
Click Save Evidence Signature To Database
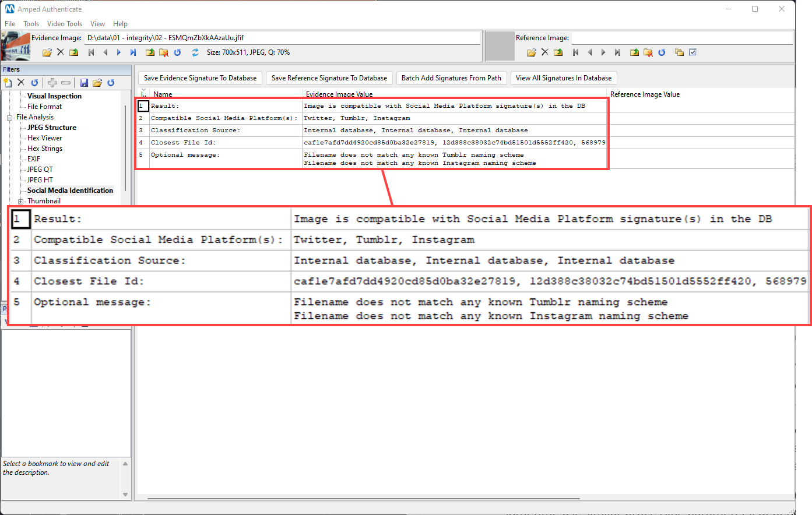199,77
